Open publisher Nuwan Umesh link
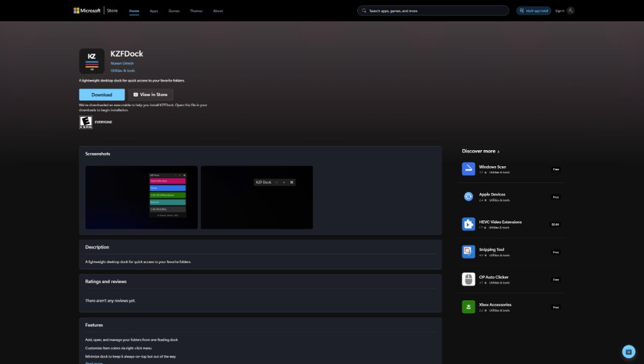The image size is (644, 364). [122, 63]
